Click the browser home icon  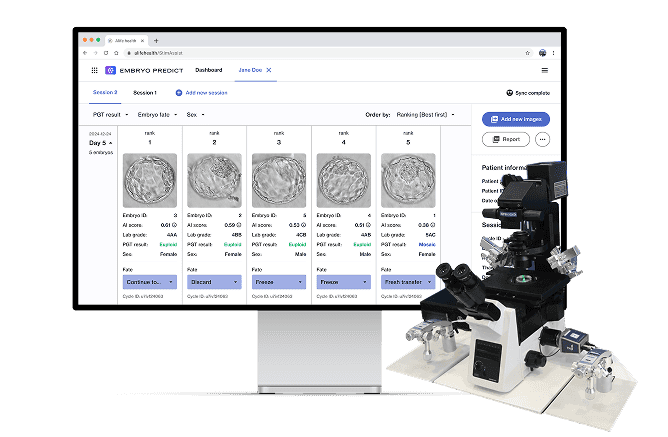116,53
